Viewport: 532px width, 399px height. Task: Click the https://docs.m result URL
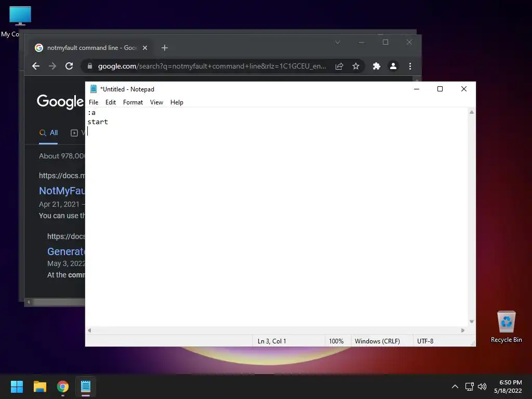[62, 176]
